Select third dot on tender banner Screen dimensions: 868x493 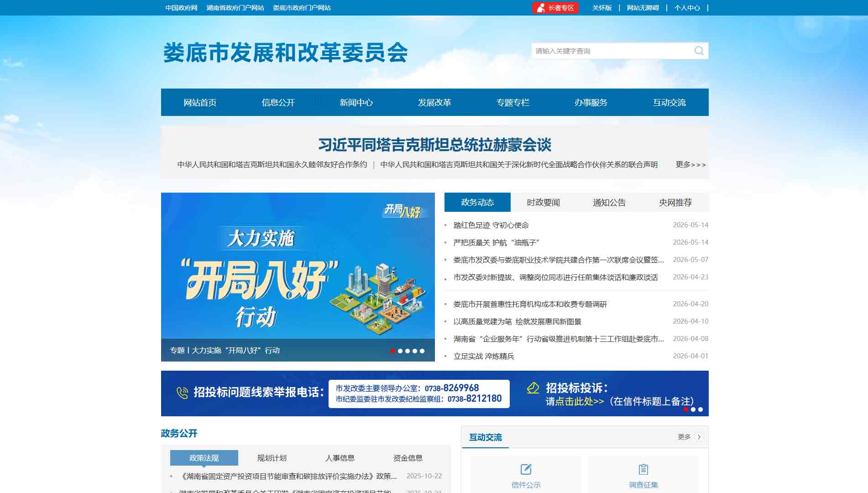point(701,409)
